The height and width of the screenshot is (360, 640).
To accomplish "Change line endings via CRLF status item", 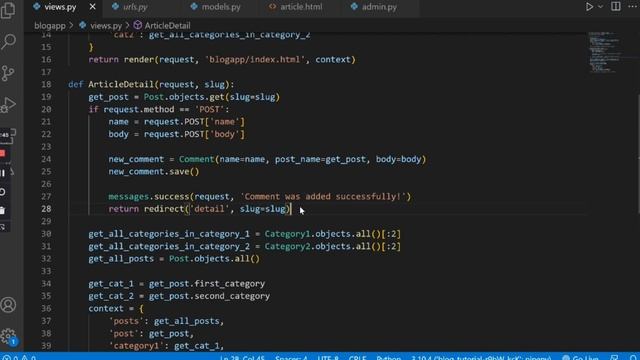I will [358, 357].
